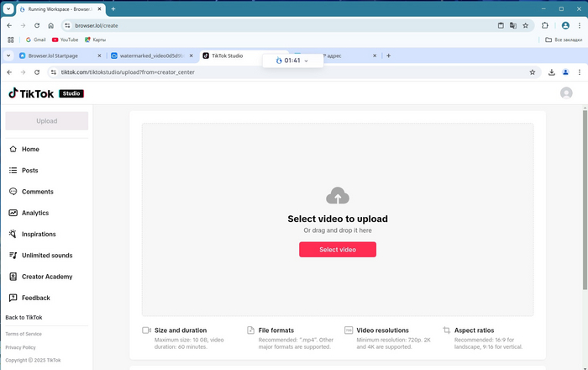Screen dimensions: 588x370
Task: Go to Home in the sidebar
Action: (30, 150)
